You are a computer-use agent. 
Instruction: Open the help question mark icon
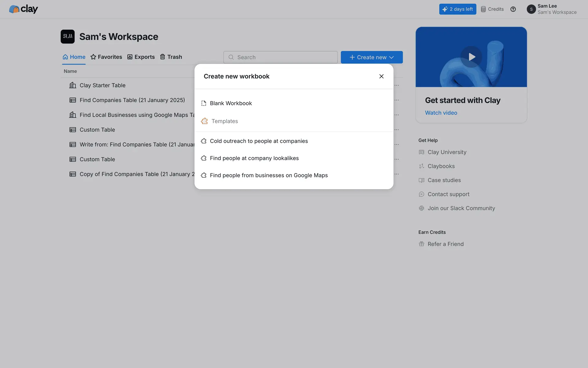513,9
